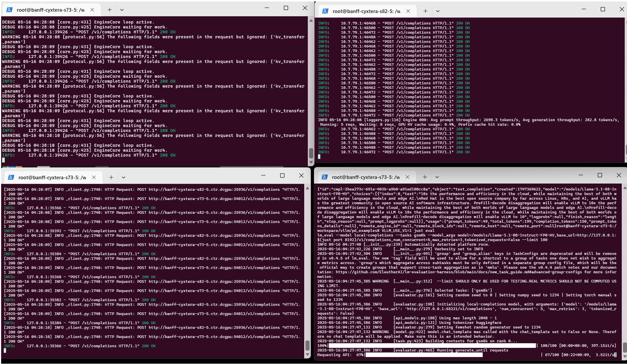Close the s82-5 terminal window

621,9
